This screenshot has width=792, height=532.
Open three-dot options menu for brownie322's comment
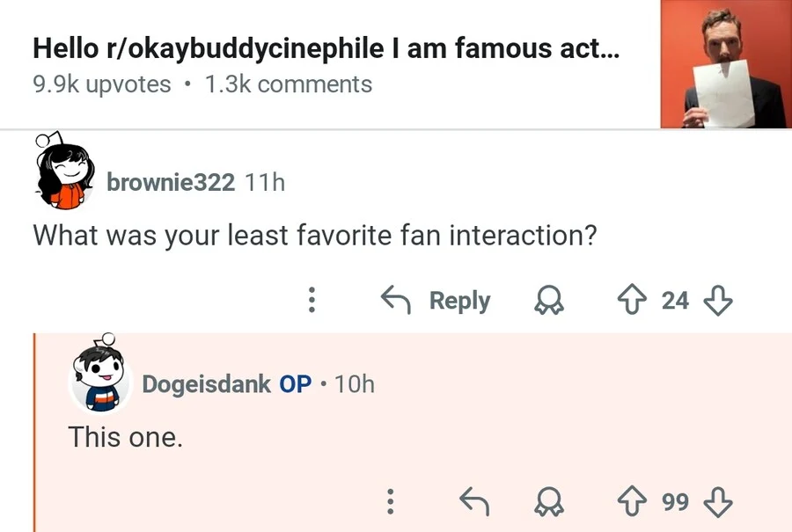point(311,301)
